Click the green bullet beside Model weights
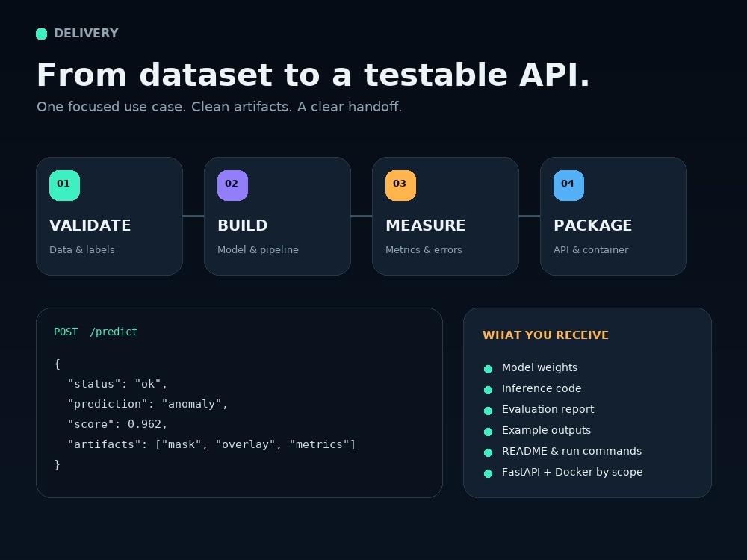Image resolution: width=747 pixels, height=560 pixels. (x=488, y=369)
